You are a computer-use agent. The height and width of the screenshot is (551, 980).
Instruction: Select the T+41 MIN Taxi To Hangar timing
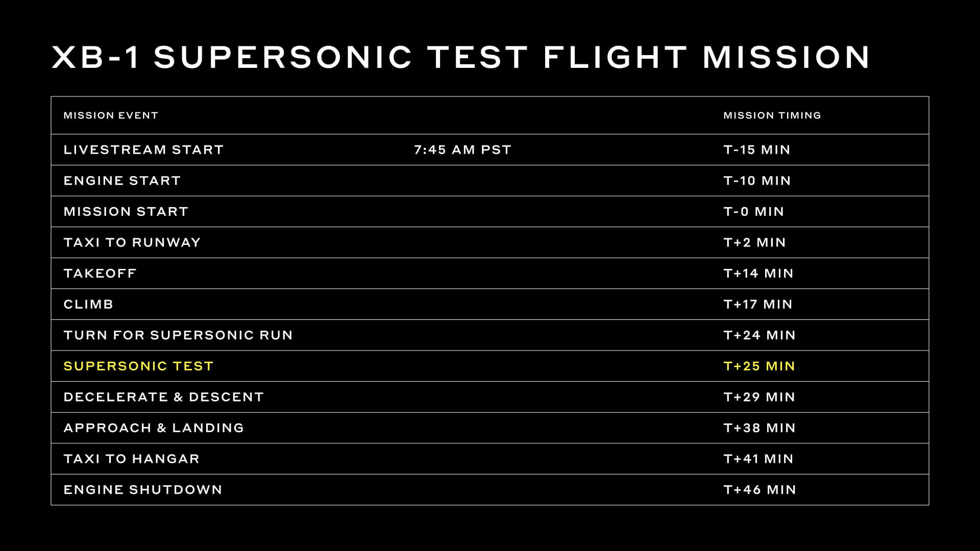pyautogui.click(x=758, y=459)
